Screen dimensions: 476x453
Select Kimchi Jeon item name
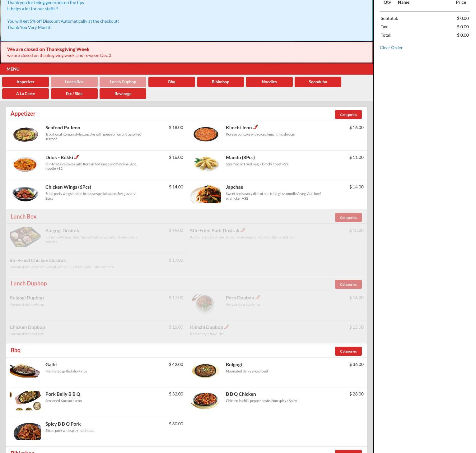(239, 127)
